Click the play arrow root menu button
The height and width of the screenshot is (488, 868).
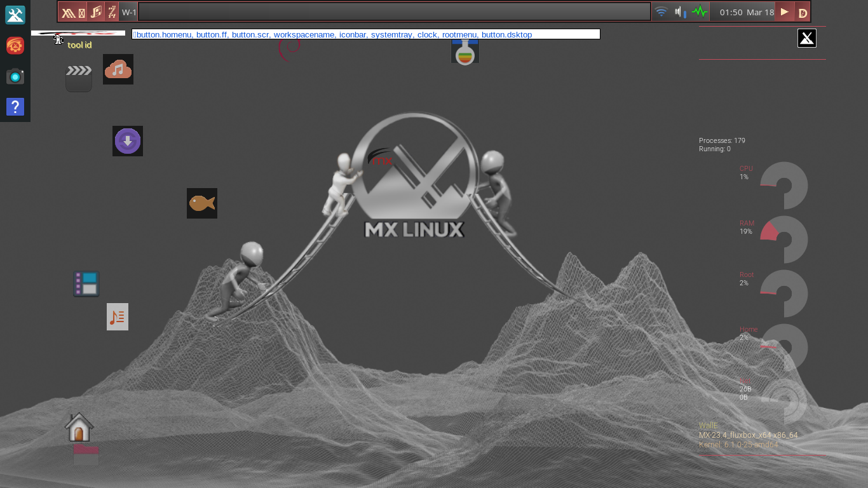(785, 12)
